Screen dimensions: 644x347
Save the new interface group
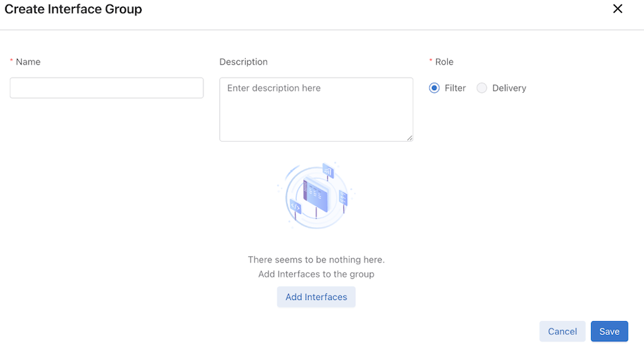pos(609,331)
